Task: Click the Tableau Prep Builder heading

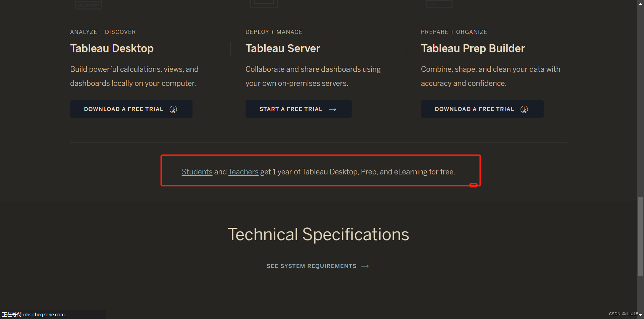Action: click(473, 48)
